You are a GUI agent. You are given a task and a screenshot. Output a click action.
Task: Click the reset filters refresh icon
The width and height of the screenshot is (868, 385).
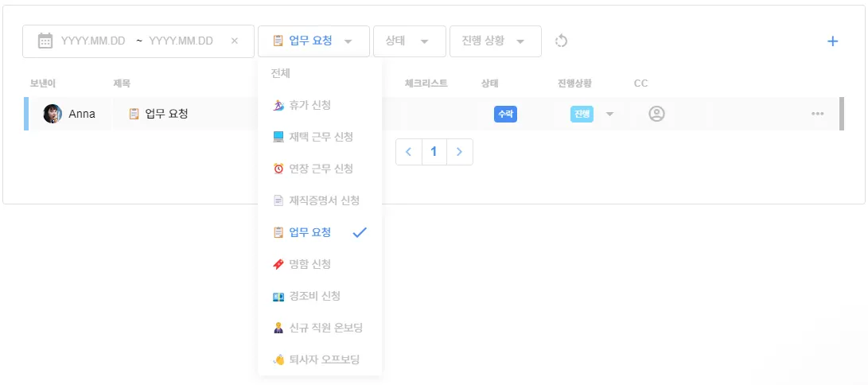[x=561, y=41]
